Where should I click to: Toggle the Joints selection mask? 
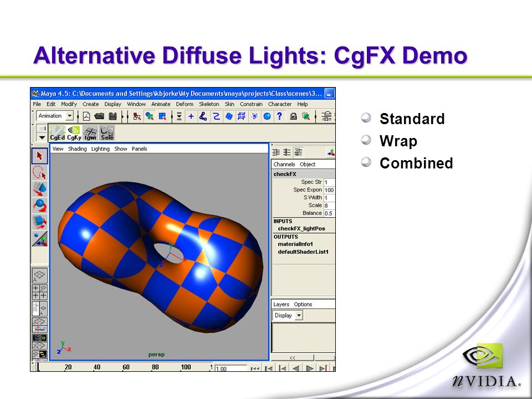[x=203, y=116]
